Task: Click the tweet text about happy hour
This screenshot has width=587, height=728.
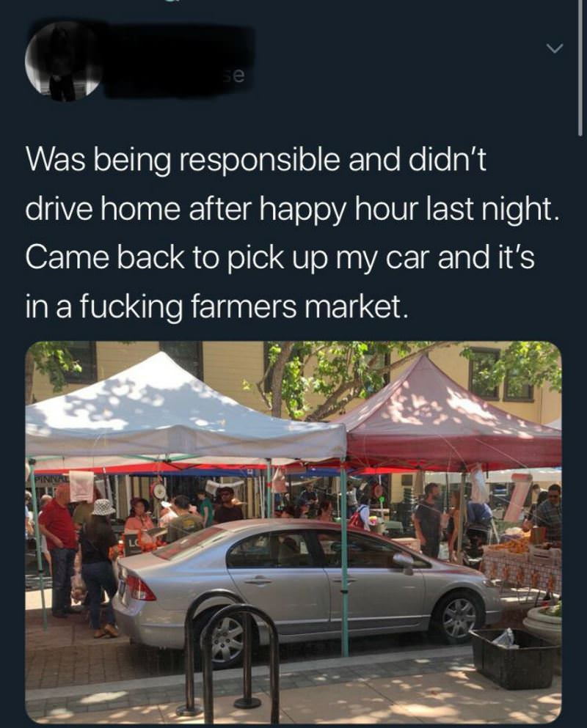Action: [x=293, y=233]
